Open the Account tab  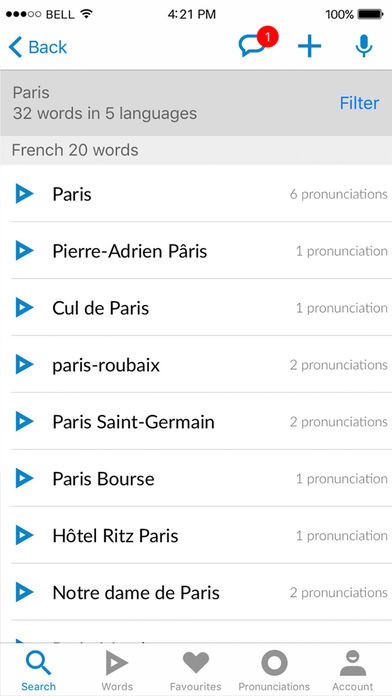coord(352,670)
